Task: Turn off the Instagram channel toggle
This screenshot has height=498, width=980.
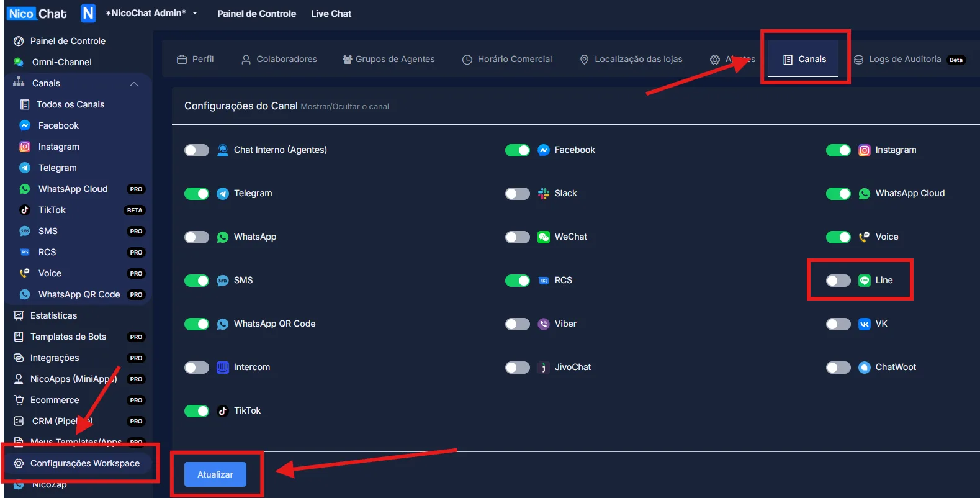Action: click(x=838, y=150)
